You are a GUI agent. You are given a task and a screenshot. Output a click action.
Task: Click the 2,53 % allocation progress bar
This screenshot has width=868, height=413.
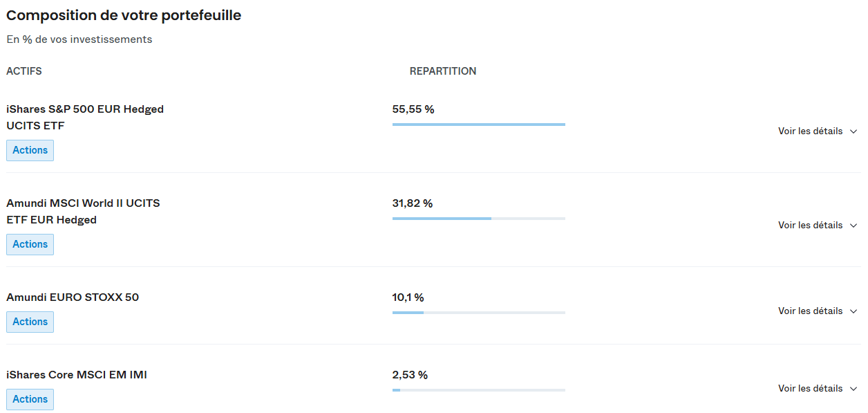[478, 390]
